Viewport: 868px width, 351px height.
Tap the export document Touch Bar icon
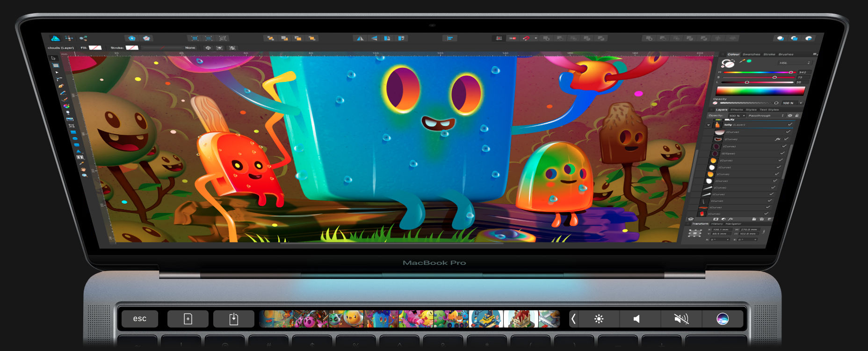point(233,319)
